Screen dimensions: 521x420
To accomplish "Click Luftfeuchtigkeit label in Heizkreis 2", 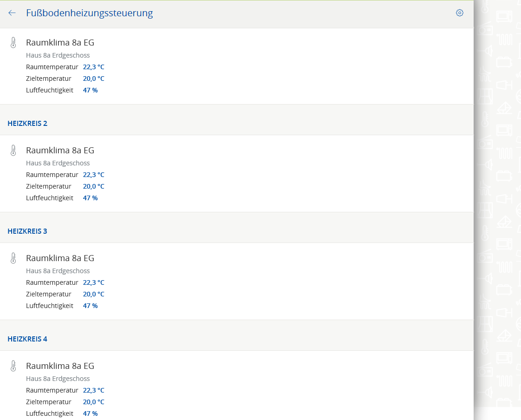I will 49,198.
